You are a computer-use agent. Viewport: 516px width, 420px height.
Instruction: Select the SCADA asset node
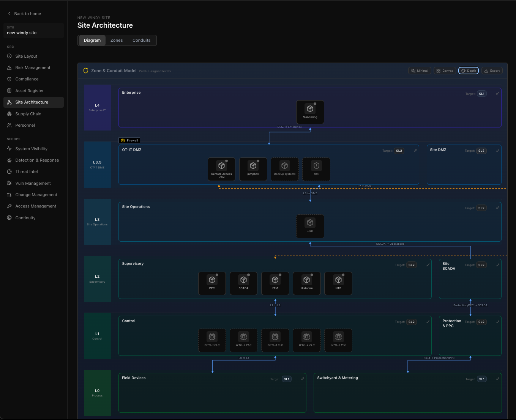(243, 283)
